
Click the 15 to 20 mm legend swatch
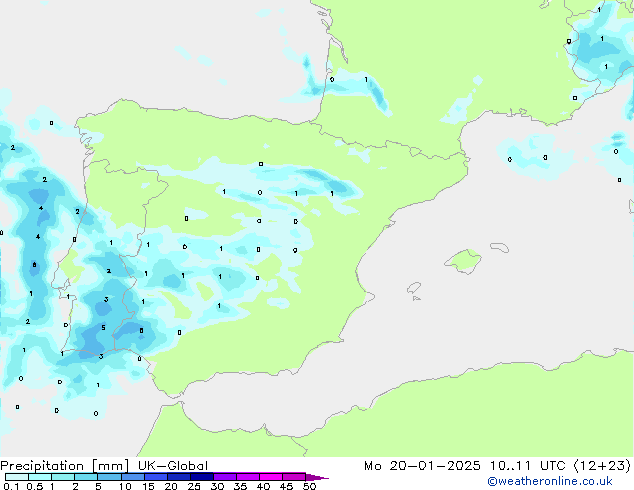click(x=155, y=477)
